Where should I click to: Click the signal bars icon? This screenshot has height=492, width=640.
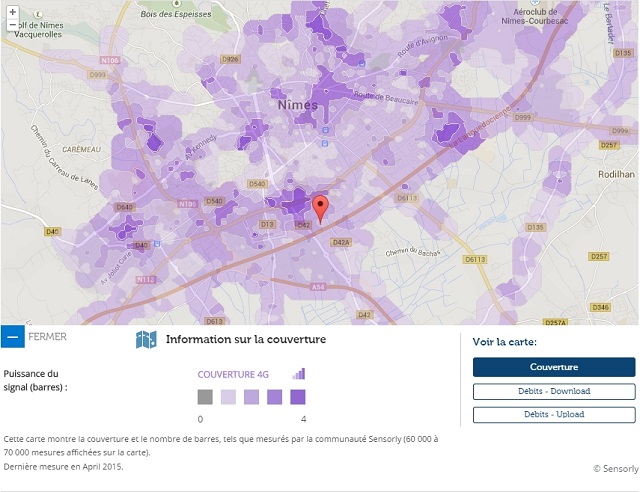tap(299, 373)
